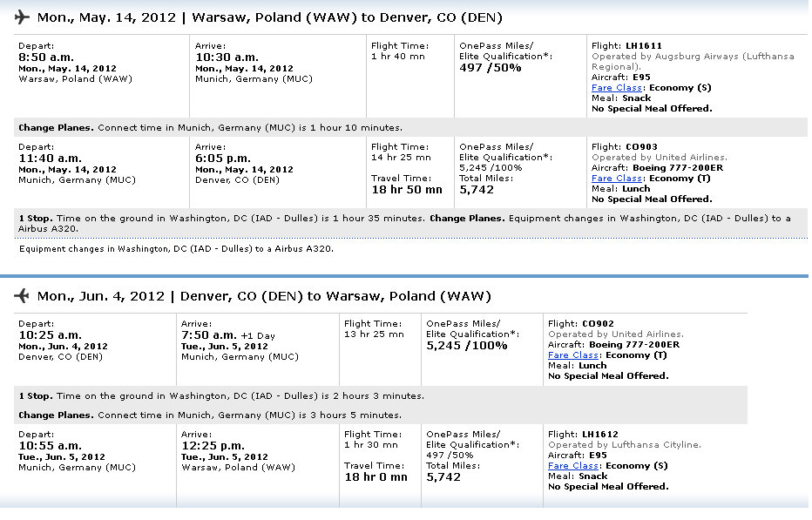
Task: Click the return airplane icon beside Jun. 4
Action: click(x=22, y=296)
